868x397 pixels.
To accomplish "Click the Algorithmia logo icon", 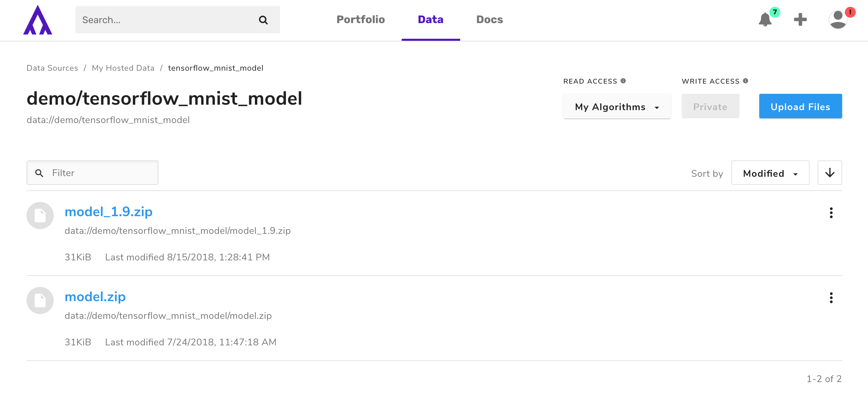I will pos(38,20).
